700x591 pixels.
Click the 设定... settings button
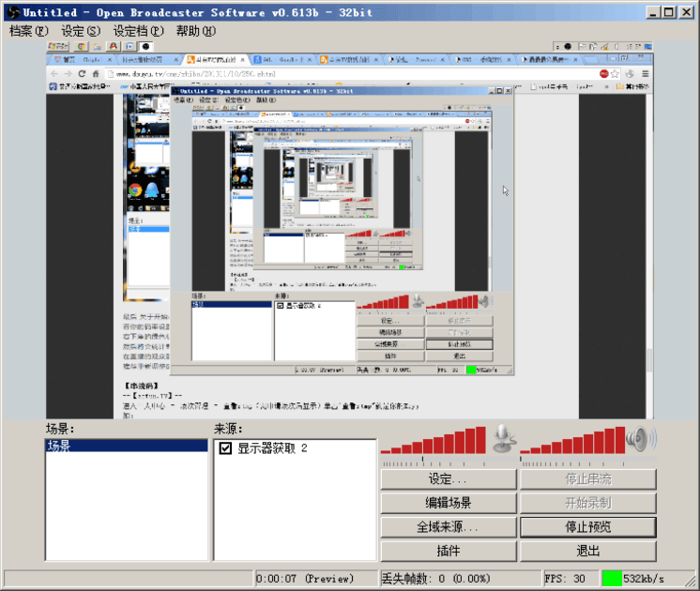[x=448, y=479]
